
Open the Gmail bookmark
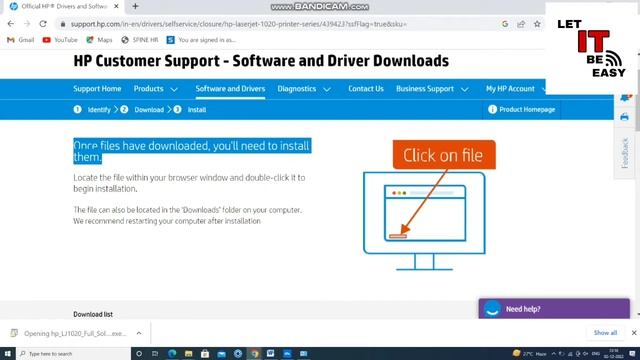click(21, 40)
